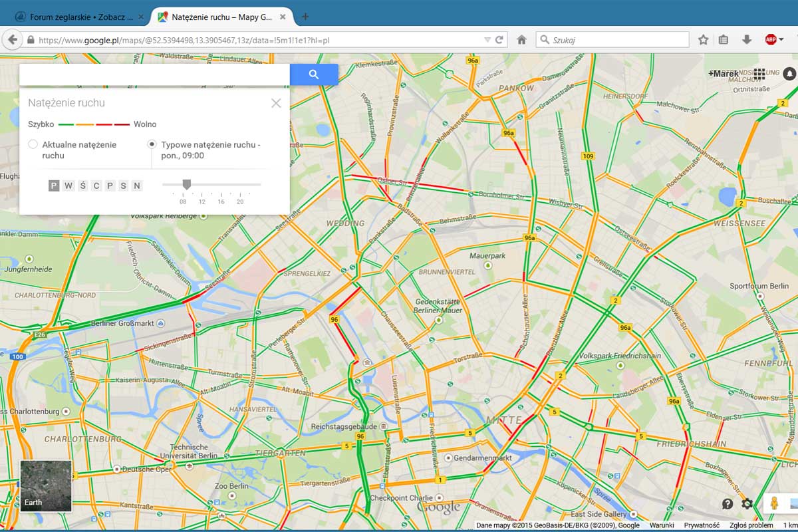Click the Zgłoś problem link
Viewport: 798px width, 532px height.
750,525
